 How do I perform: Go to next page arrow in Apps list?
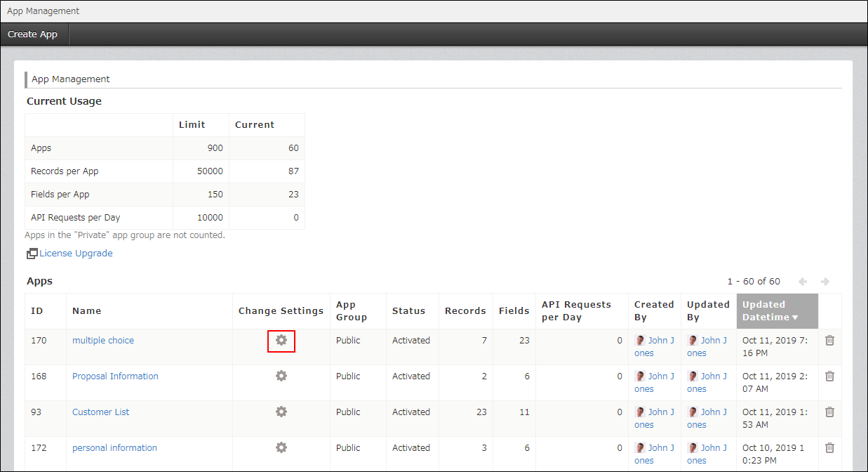(x=825, y=281)
